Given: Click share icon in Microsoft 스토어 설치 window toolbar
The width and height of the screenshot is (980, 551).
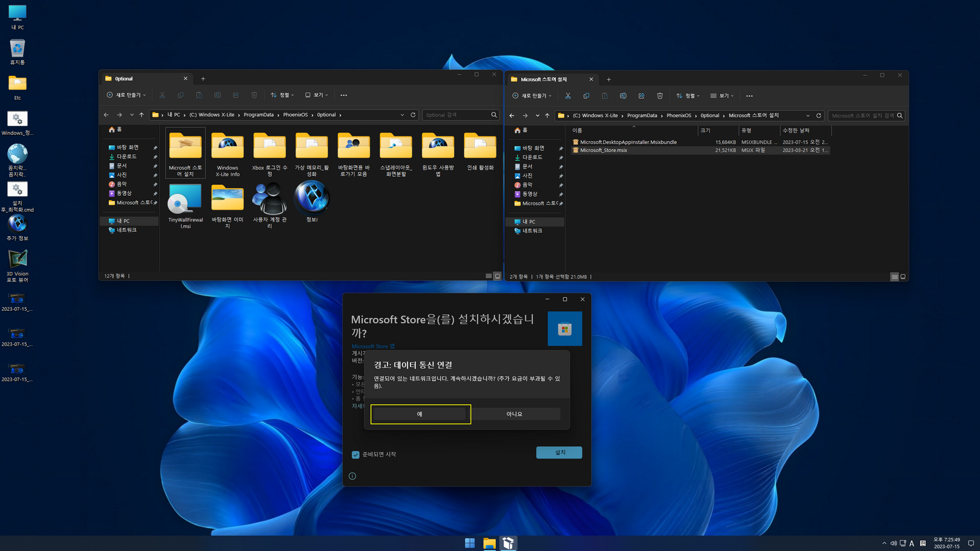Looking at the screenshot, I should (x=641, y=95).
